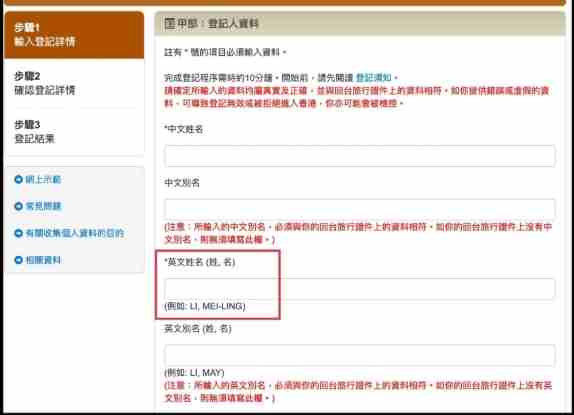Open the 常見問題 link
The width and height of the screenshot is (574, 415).
(43, 206)
